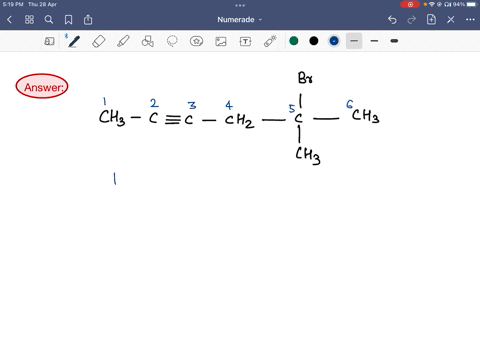Image resolution: width=480 pixels, height=360 pixels.
Task: Open the thumbnail grid view
Action: point(29,20)
